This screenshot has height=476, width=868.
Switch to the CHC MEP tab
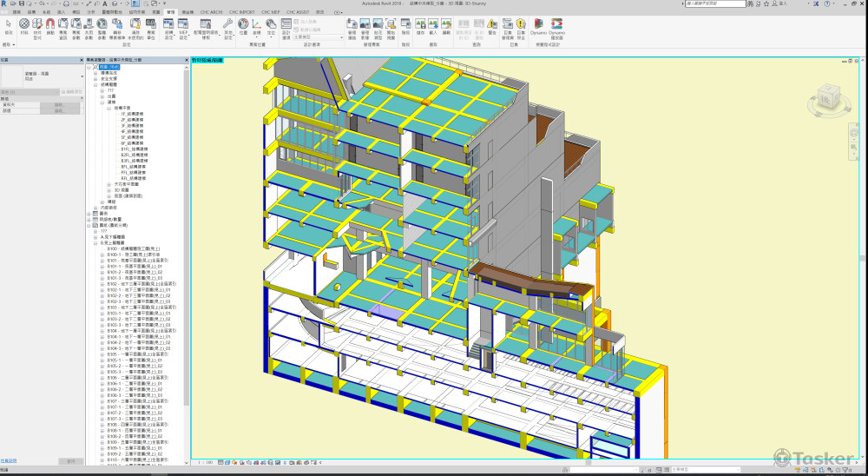[x=270, y=13]
